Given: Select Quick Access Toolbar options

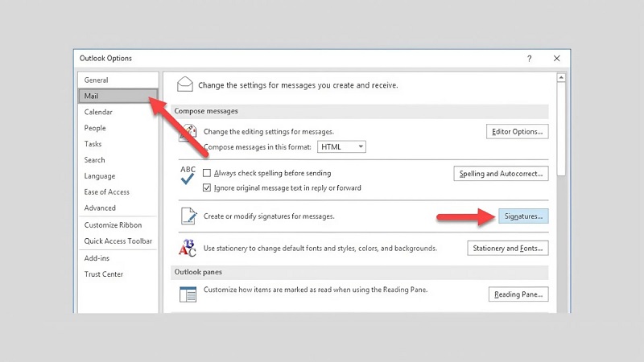Looking at the screenshot, I should [x=118, y=241].
